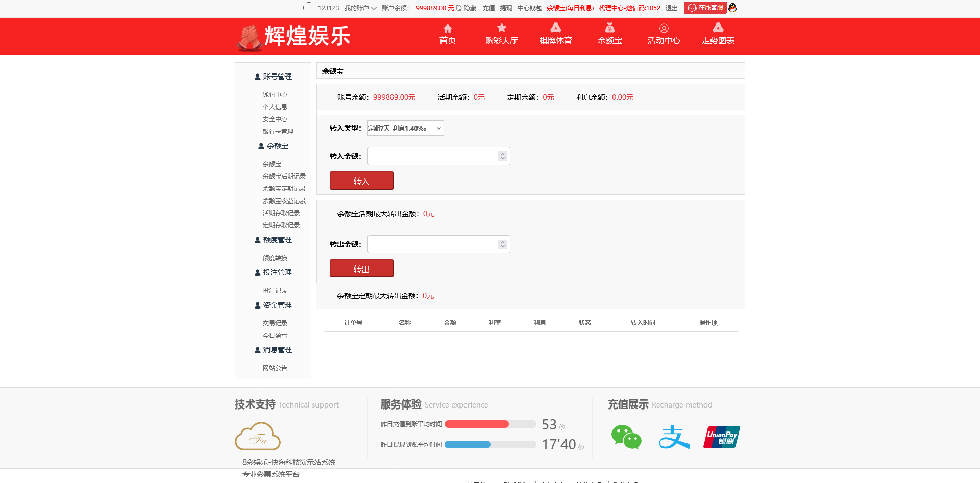Click the Alipay recharge icon
The width and height of the screenshot is (980, 483).
[674, 437]
